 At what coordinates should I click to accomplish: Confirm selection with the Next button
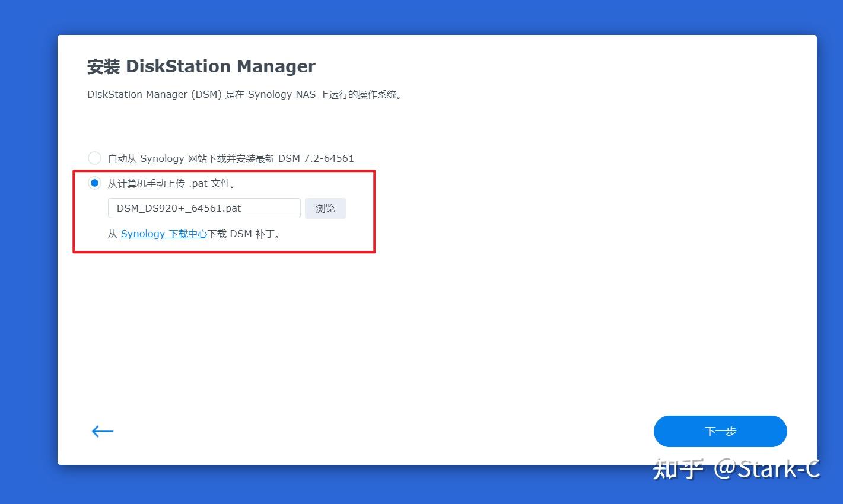pos(720,431)
